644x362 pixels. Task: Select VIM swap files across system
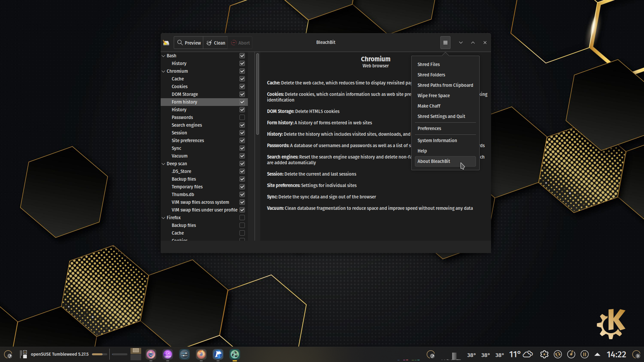(x=204, y=202)
